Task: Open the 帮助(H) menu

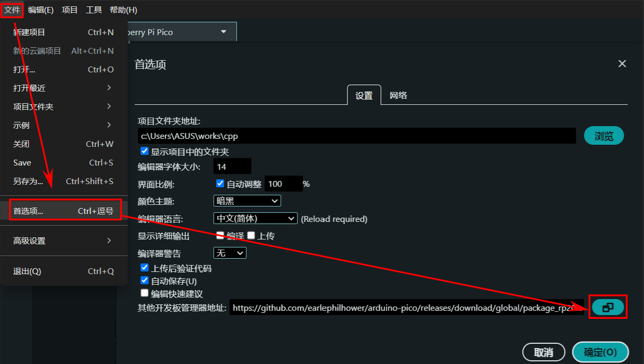Action: coord(123,10)
